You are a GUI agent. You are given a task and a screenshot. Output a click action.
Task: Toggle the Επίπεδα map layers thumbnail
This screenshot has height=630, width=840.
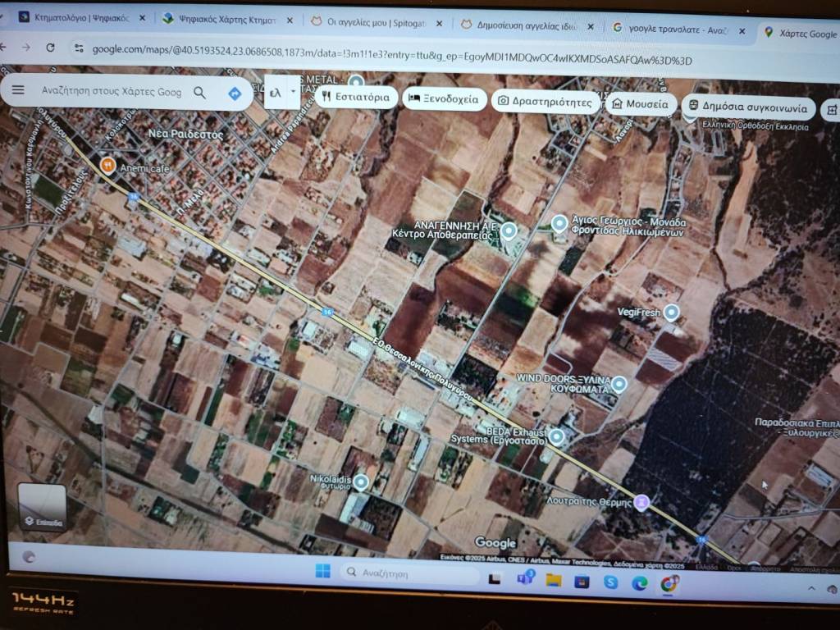click(42, 507)
